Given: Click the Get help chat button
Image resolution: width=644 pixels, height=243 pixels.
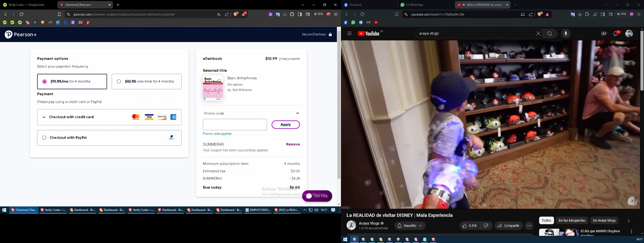Looking at the screenshot, I should pos(317,196).
